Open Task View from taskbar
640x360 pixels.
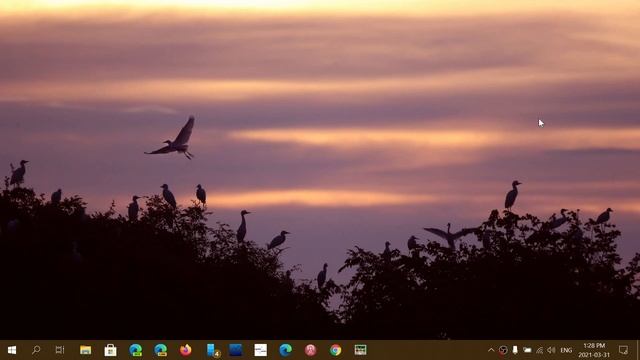click(x=60, y=350)
